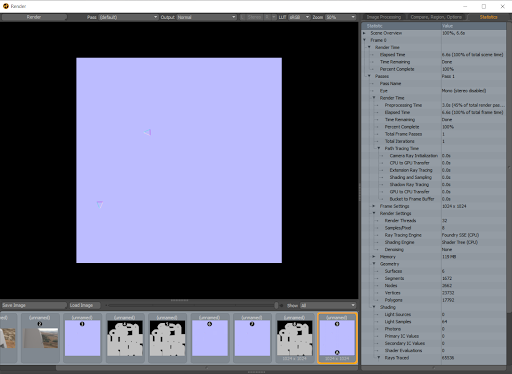Screen dimensions: 512x374
Task: Switch to the Compare, Region, Options tab
Action: pyautogui.click(x=436, y=17)
